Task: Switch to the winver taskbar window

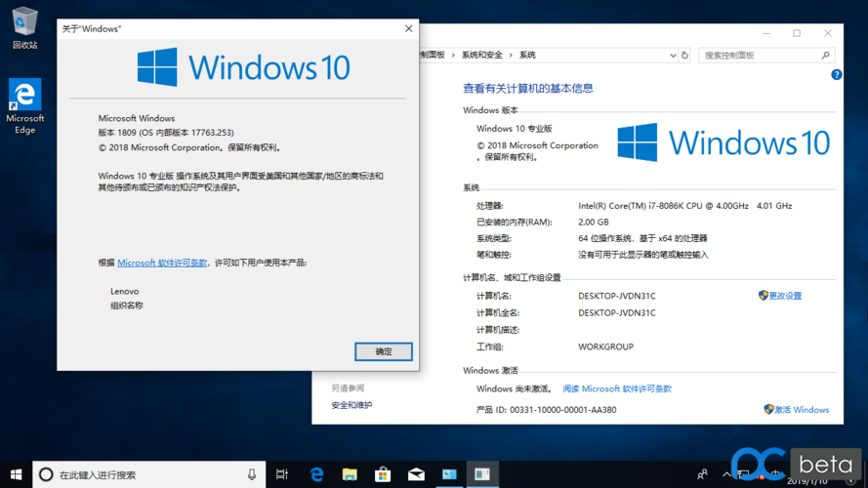Action: click(x=482, y=474)
